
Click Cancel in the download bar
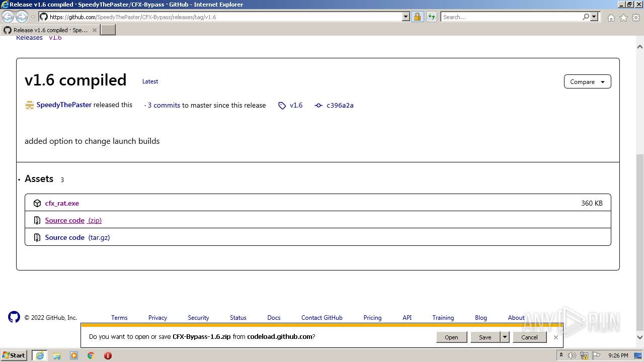coord(529,337)
